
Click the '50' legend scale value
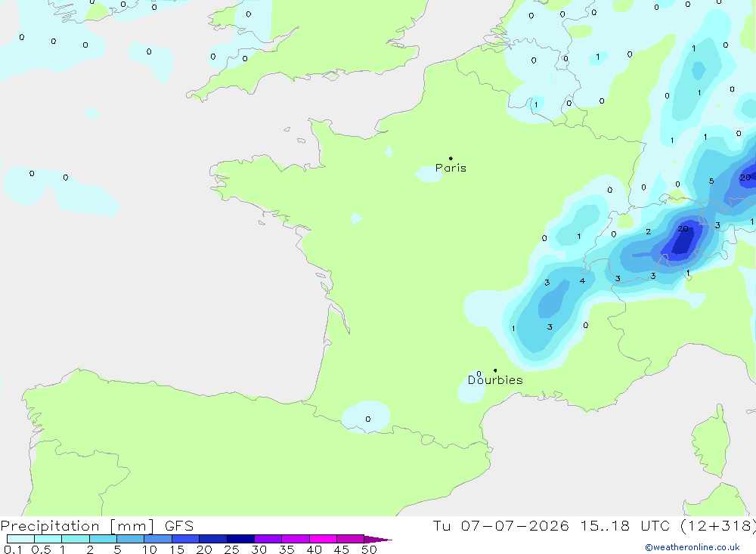point(369,549)
